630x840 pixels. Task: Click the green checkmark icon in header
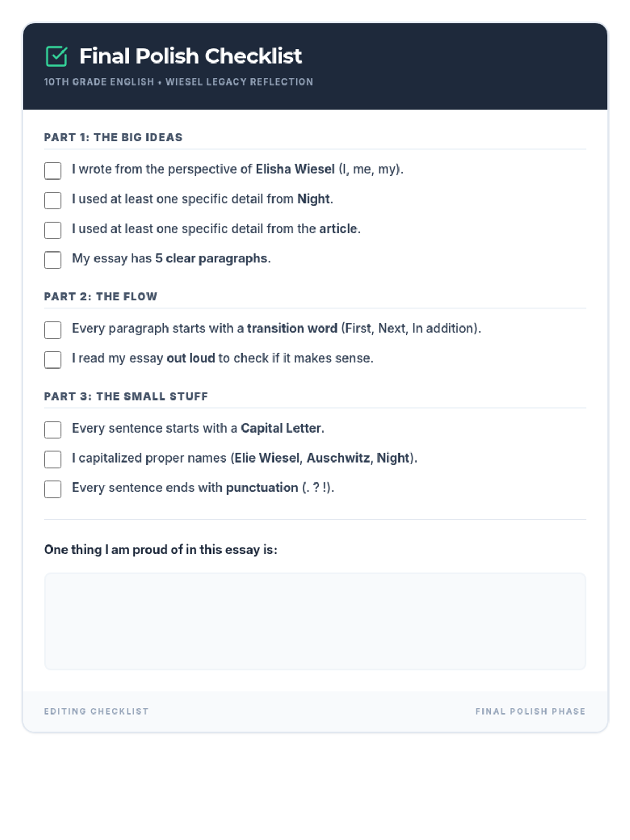[56, 56]
